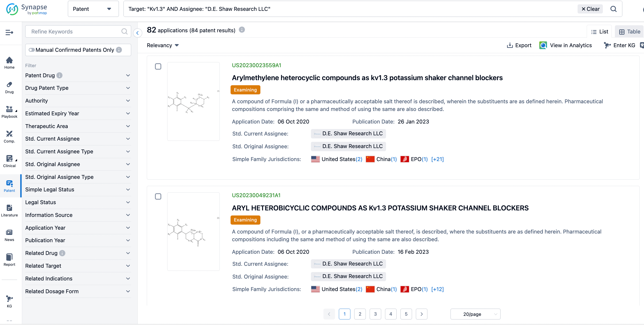This screenshot has width=644, height=325.
Task: Go to results page 3
Action: tap(375, 314)
